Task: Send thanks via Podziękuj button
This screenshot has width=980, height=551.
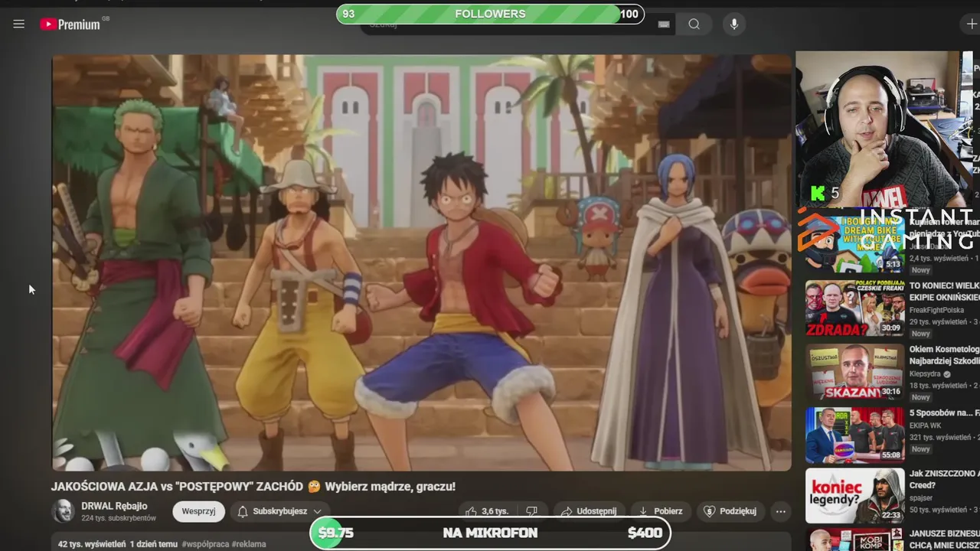Action: [730, 511]
